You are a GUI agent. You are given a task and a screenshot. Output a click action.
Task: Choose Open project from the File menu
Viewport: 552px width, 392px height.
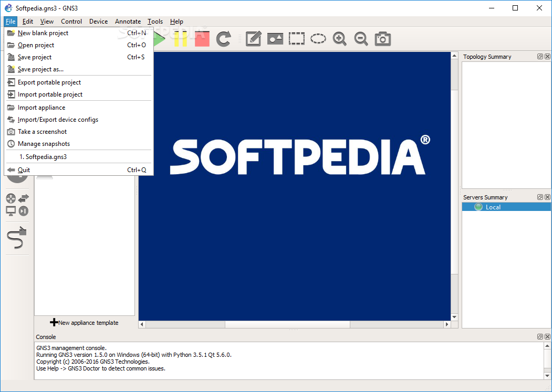79,45
